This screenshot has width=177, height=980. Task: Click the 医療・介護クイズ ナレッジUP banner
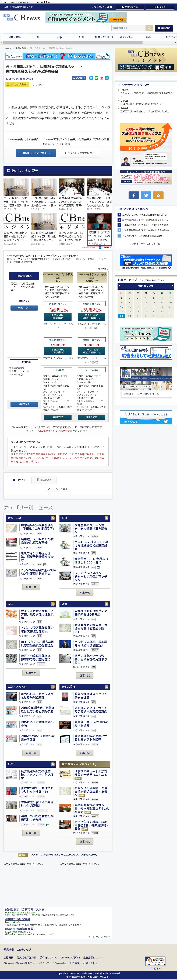click(58, 56)
